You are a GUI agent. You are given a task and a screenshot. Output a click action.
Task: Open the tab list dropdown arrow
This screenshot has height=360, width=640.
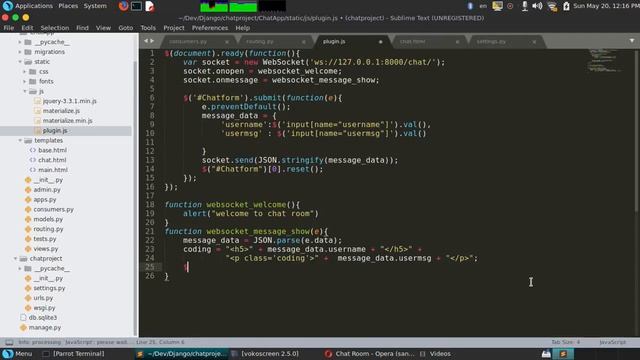(x=632, y=41)
